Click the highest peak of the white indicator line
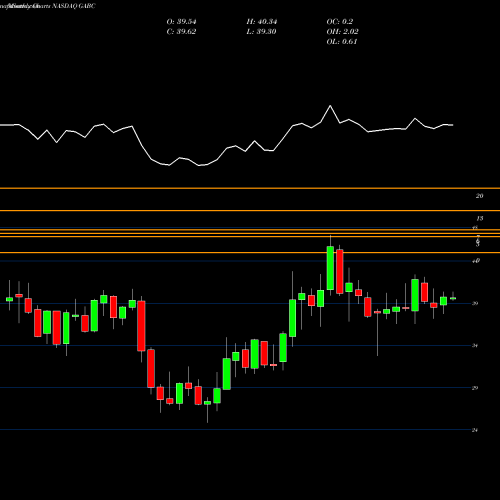Viewport: 500px width, 500px height. point(330,106)
